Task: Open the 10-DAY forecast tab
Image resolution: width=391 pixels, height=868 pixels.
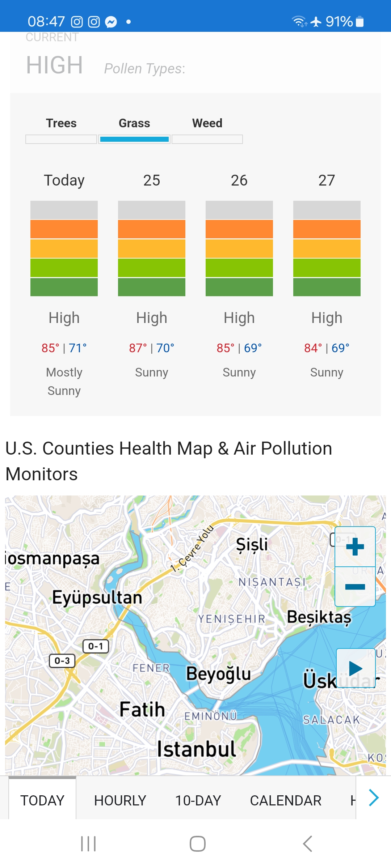Action: coord(198,800)
